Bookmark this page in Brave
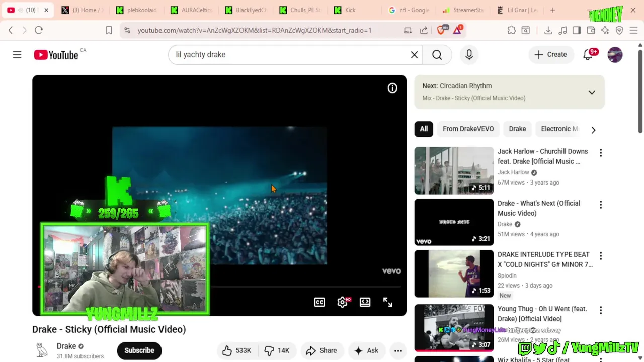644x362 pixels. coord(109,30)
